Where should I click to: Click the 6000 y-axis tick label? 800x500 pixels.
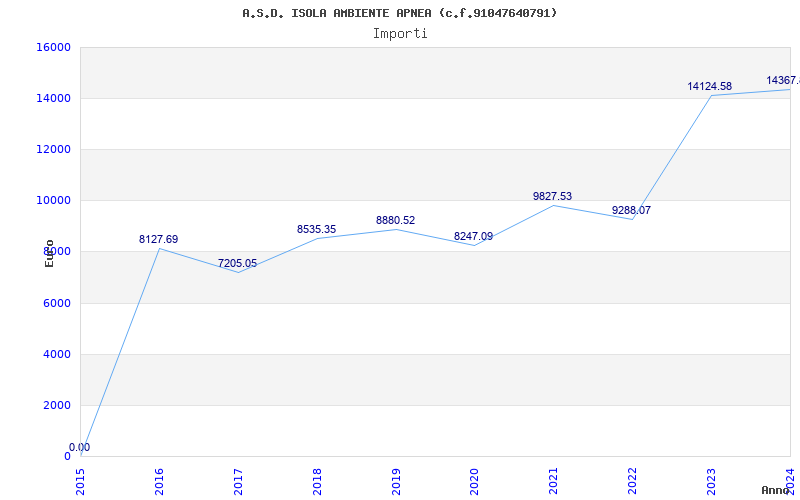[56, 304]
